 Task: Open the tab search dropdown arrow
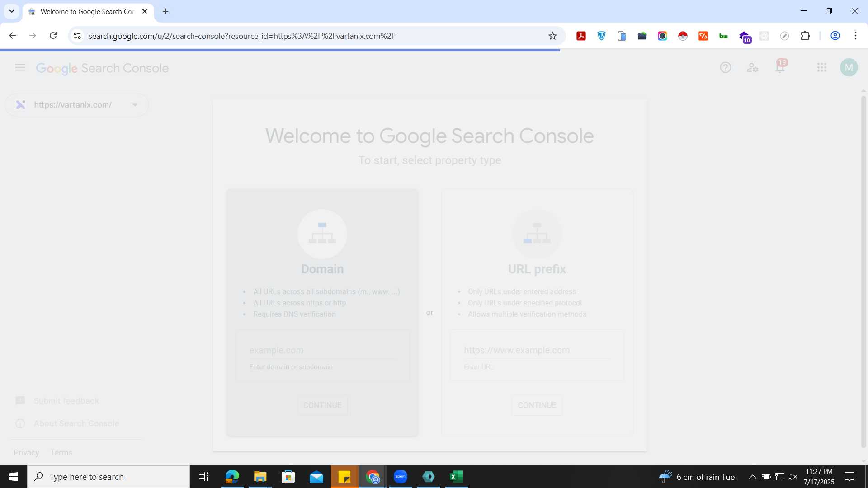click(12, 11)
